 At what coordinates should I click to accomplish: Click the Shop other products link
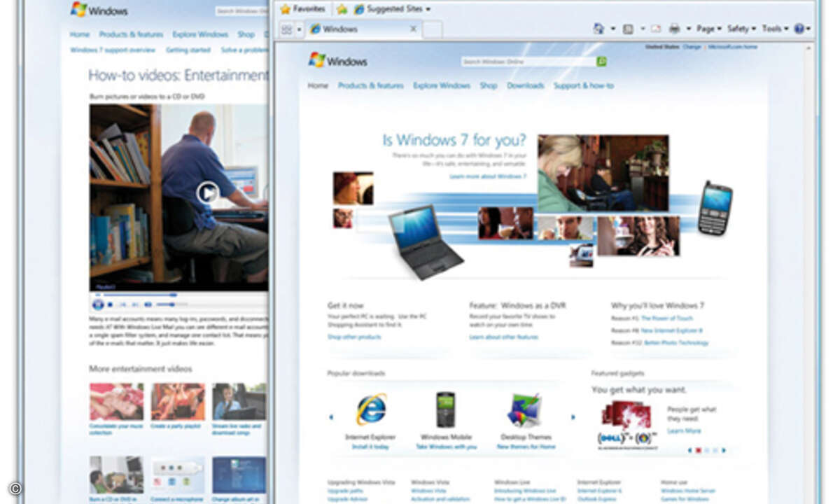click(354, 337)
